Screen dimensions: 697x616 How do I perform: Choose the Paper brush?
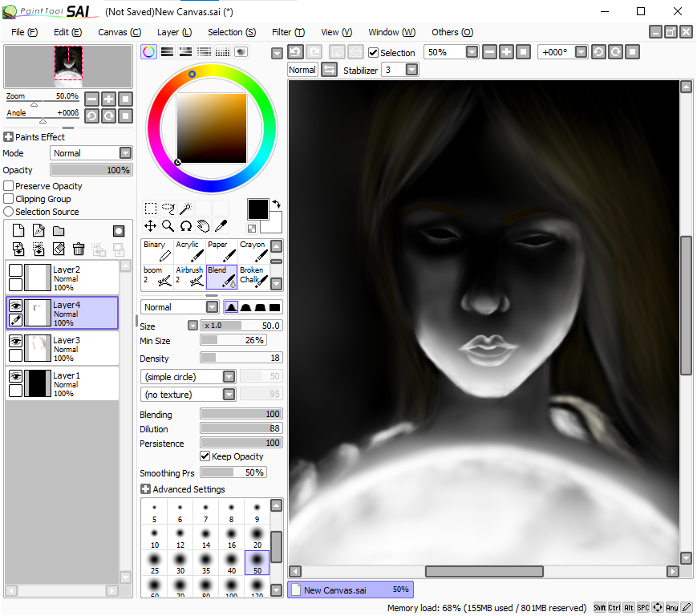[222, 251]
